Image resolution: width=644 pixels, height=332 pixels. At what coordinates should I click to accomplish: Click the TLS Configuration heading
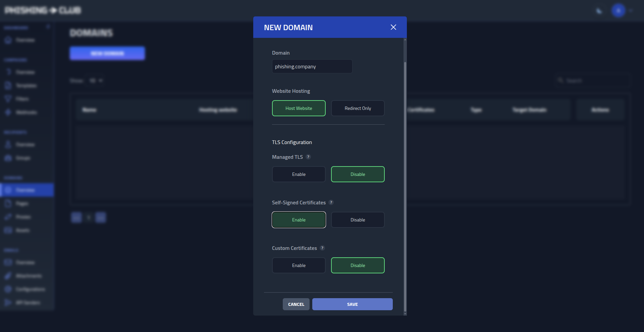[x=292, y=142]
